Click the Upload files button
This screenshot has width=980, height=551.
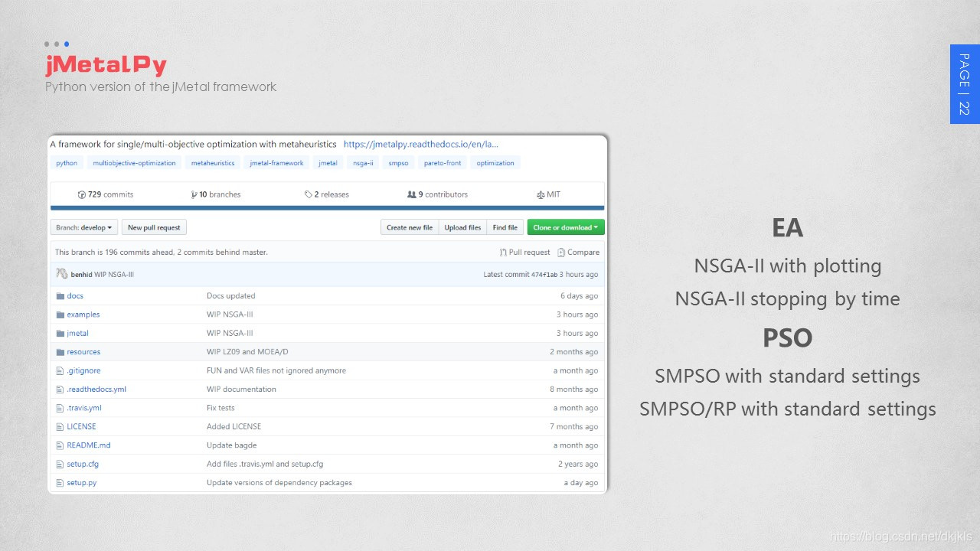point(462,227)
